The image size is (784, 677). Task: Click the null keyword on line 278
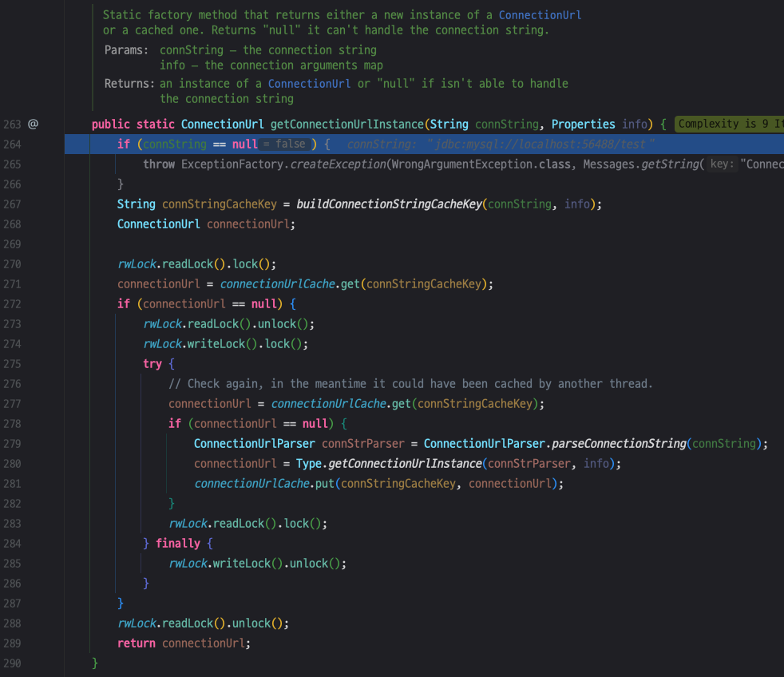(x=315, y=423)
